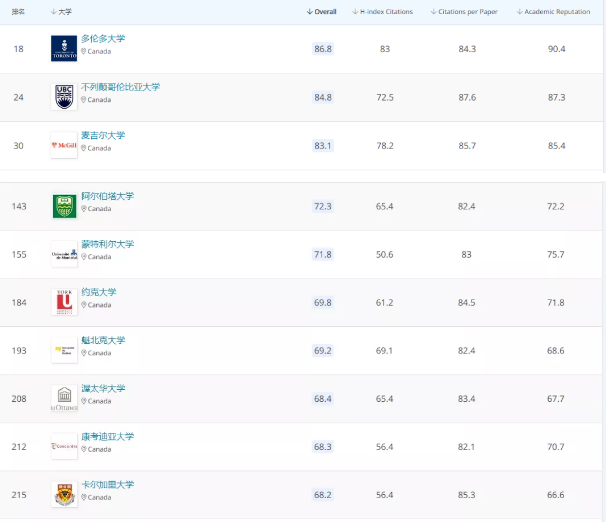
Task: Click rank number 208
Action: point(19,398)
